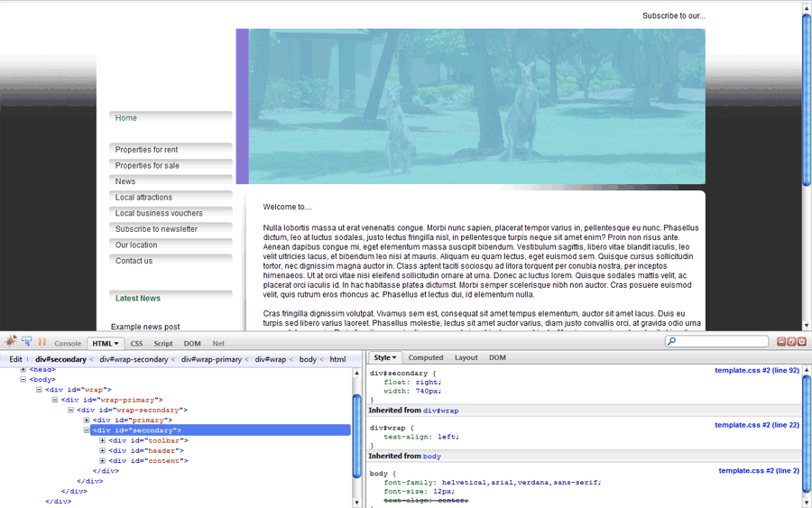Expand the div id="header" node
Screen dimensions: 812x508
pos(103,450)
